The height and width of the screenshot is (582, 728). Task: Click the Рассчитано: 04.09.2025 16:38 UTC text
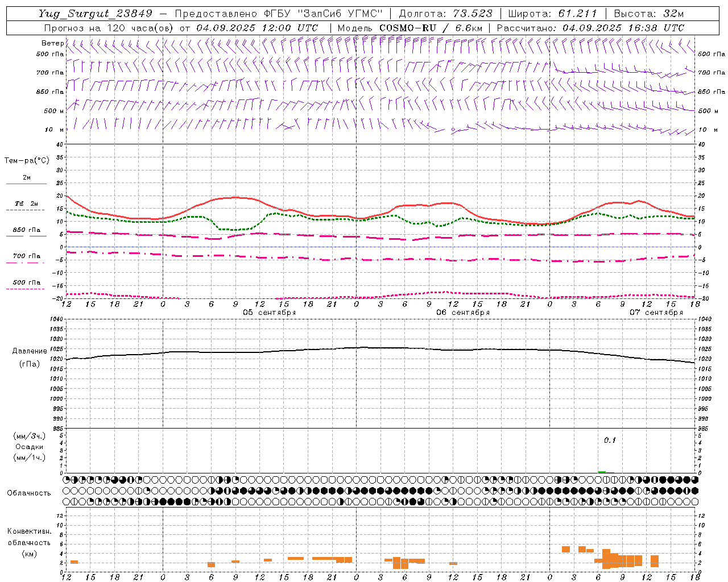click(590, 28)
